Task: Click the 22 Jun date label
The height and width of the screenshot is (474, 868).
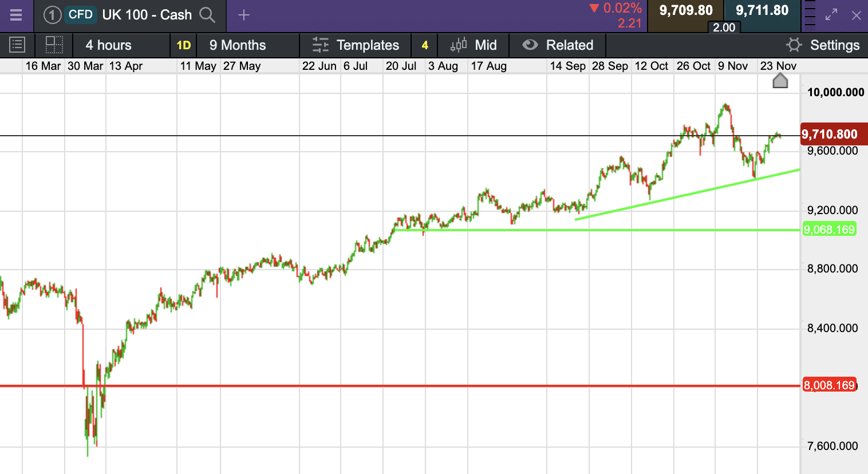Action: [319, 66]
